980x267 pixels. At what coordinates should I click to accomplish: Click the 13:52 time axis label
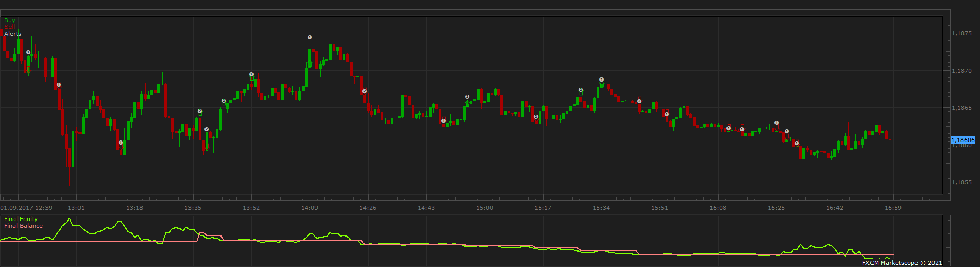(251, 208)
